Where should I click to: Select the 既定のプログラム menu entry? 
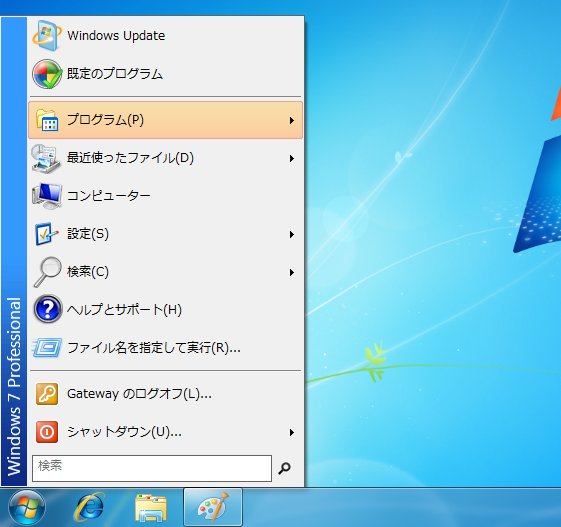pyautogui.click(x=165, y=74)
